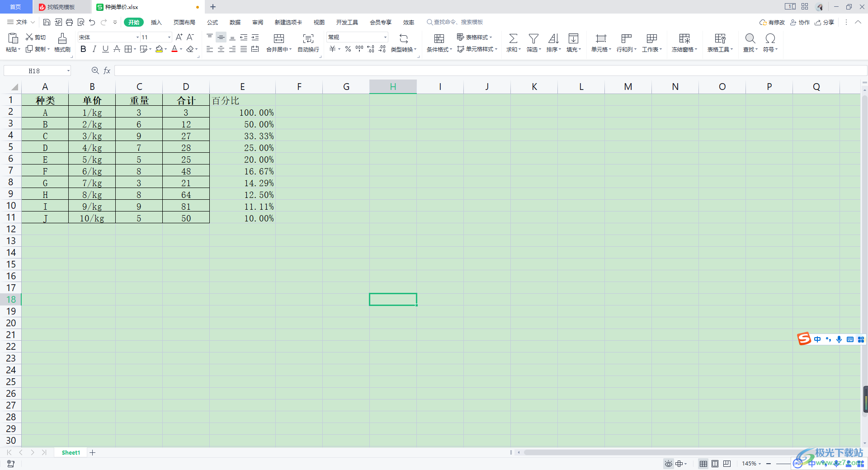Open the number format dropdown showing 常规
Image resolution: width=868 pixels, height=470 pixels.
385,37
